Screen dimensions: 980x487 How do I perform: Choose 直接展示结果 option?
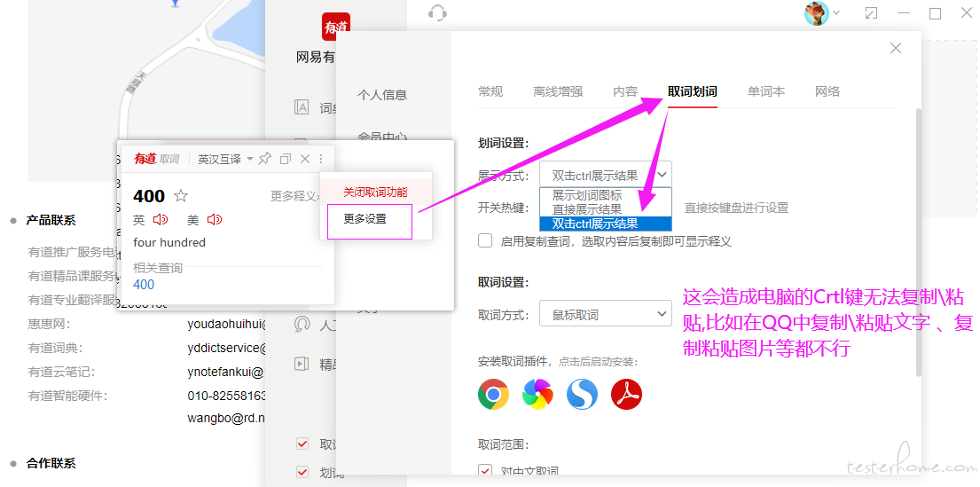coord(587,208)
